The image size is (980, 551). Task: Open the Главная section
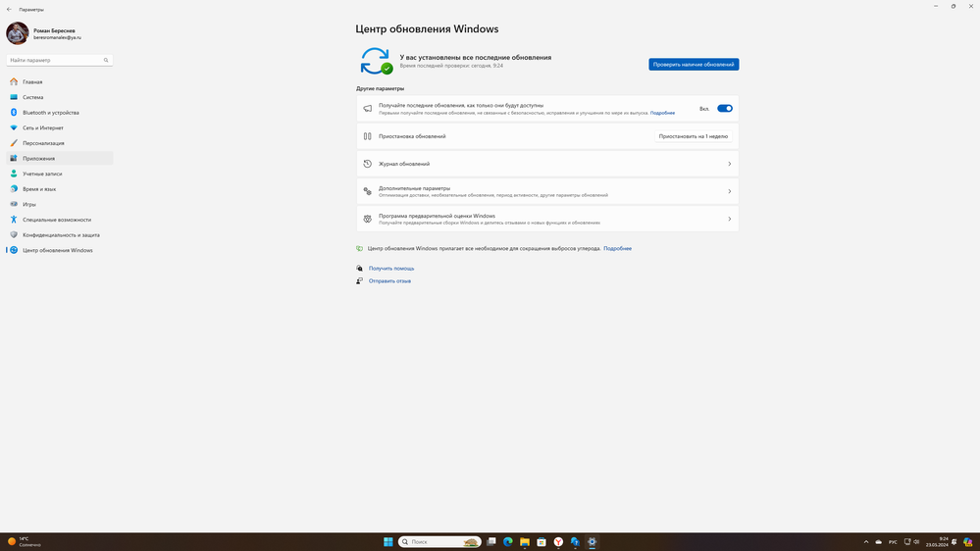[x=60, y=81]
